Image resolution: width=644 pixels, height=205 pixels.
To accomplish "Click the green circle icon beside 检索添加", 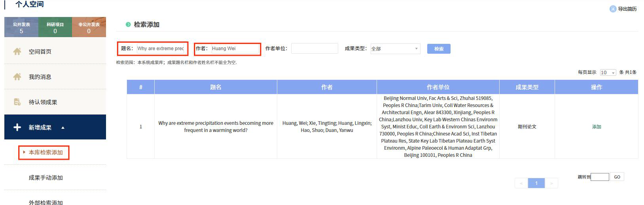I will click(x=128, y=24).
